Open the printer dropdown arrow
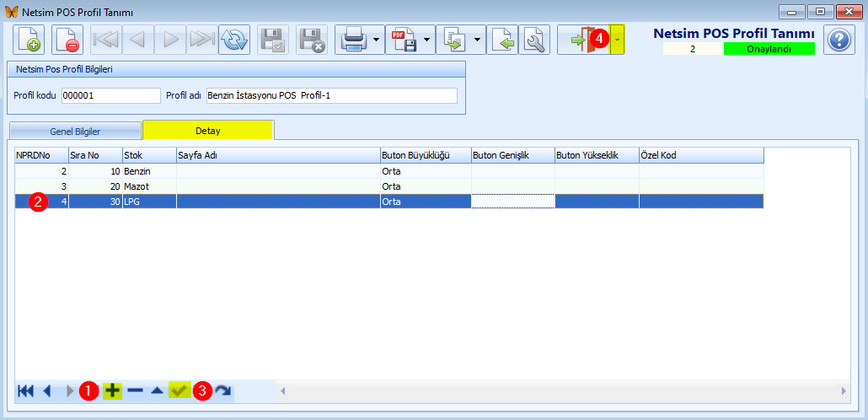This screenshot has height=420, width=868. 375,40
